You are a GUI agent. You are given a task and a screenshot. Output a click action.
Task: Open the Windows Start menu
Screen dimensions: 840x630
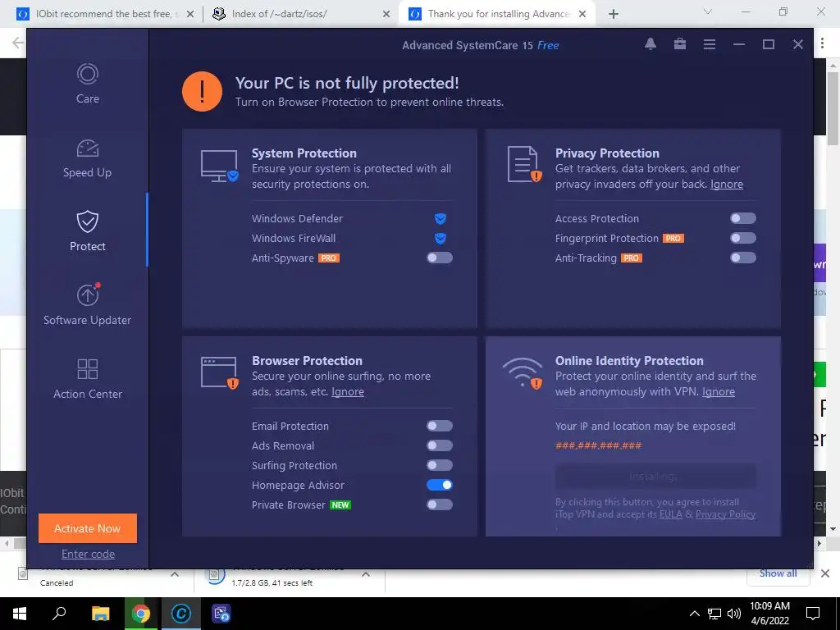(20, 614)
